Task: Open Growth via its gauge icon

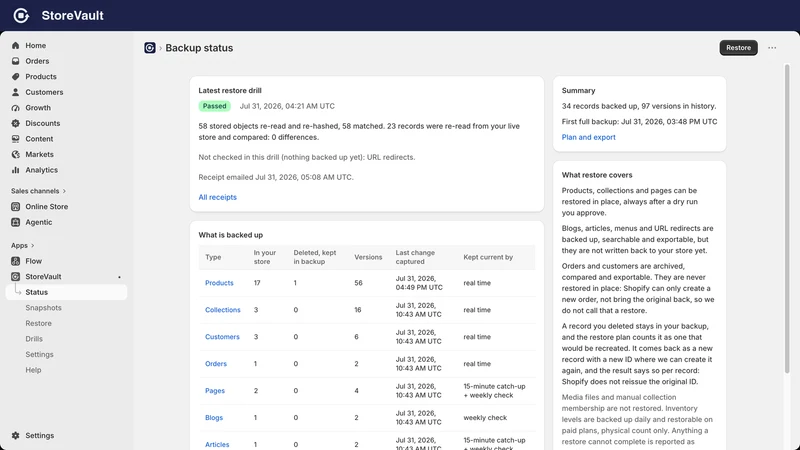Action: point(15,108)
